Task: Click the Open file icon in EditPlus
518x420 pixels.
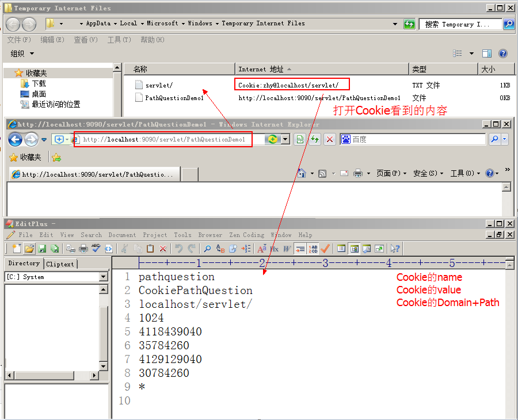Action: tap(29, 249)
